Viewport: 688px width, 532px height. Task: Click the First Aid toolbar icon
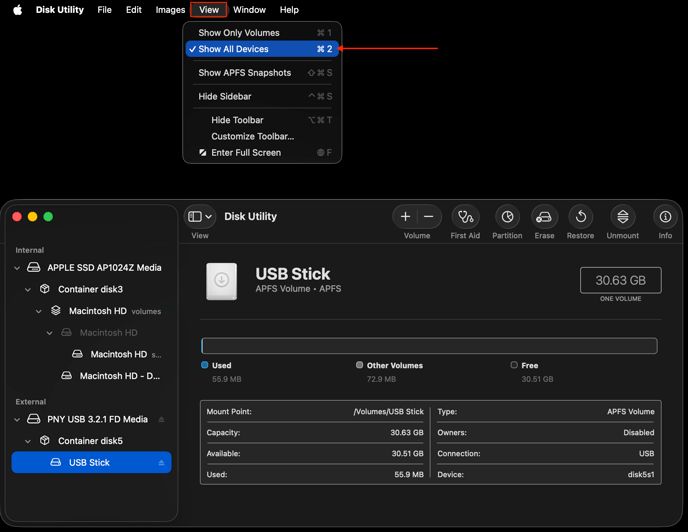(x=465, y=217)
